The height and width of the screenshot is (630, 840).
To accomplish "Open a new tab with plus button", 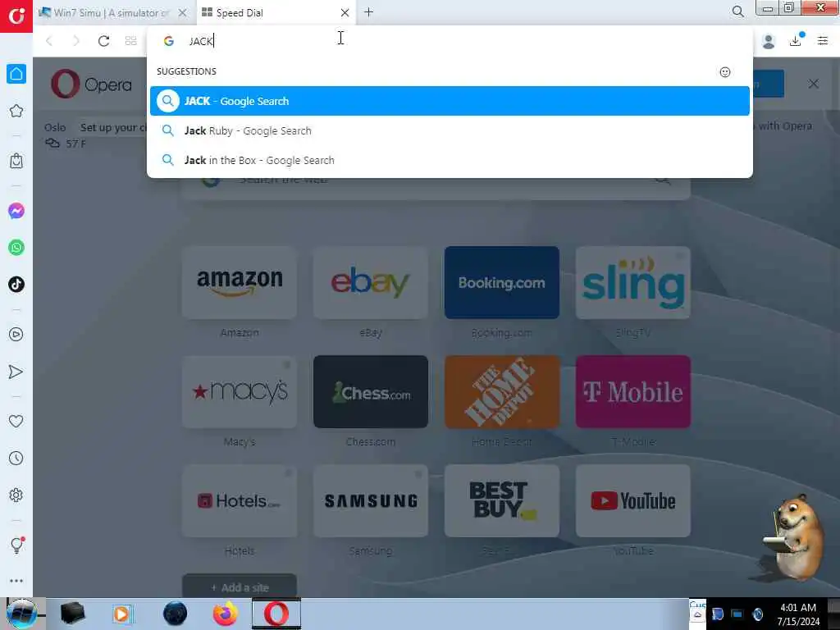I will click(368, 11).
